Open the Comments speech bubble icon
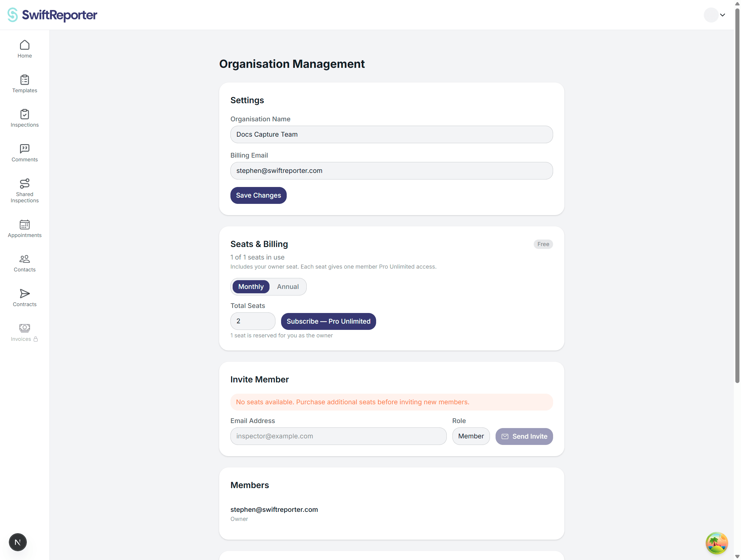741x560 pixels. (x=24, y=149)
